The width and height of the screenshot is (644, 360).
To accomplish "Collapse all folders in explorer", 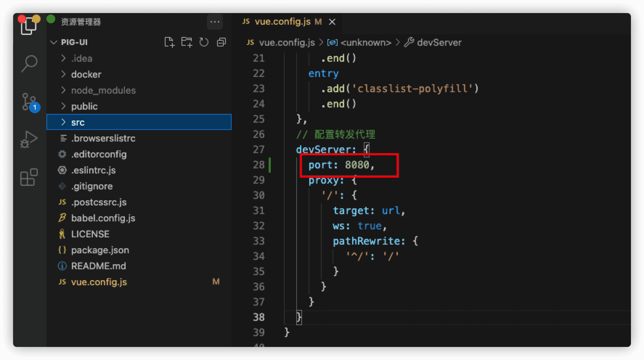I will (x=221, y=42).
